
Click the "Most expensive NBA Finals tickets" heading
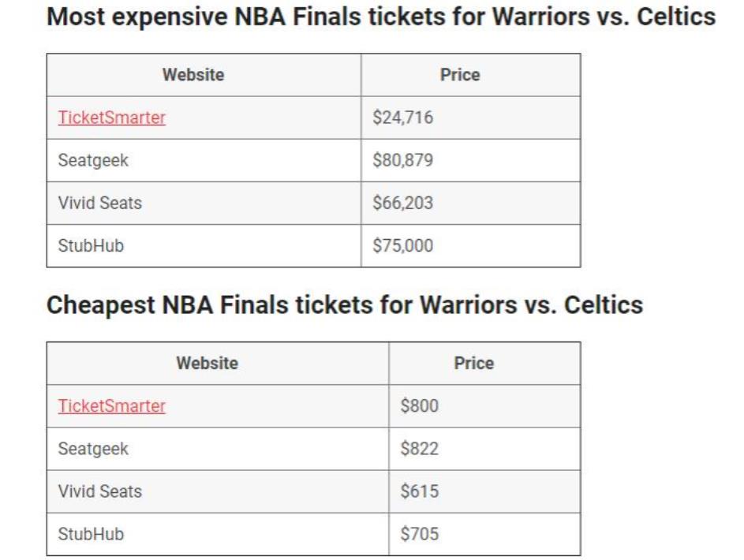pyautogui.click(x=381, y=17)
